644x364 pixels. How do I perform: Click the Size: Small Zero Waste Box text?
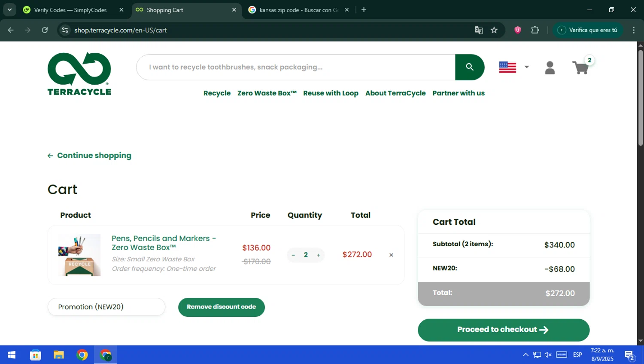pos(153,259)
